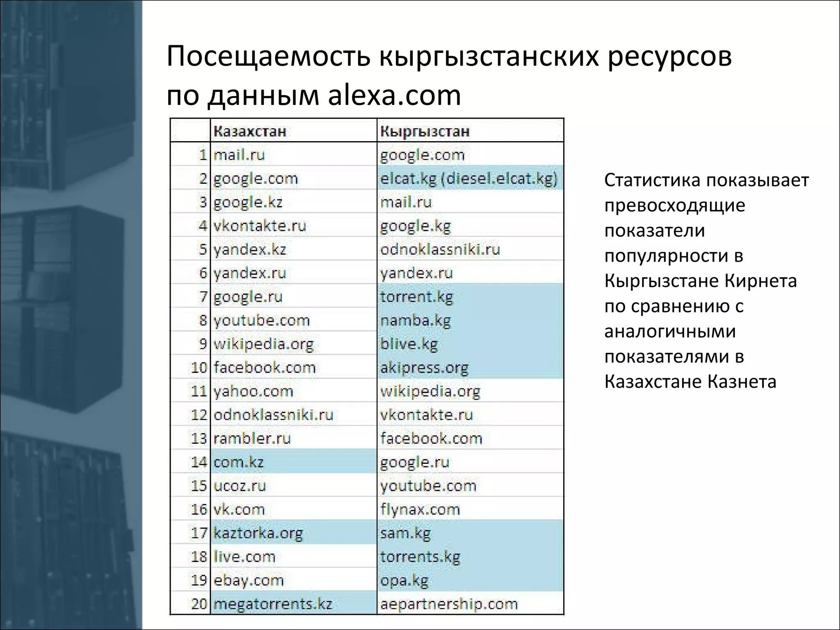Select 'vkontakte.ru' in row 4

coord(294,225)
